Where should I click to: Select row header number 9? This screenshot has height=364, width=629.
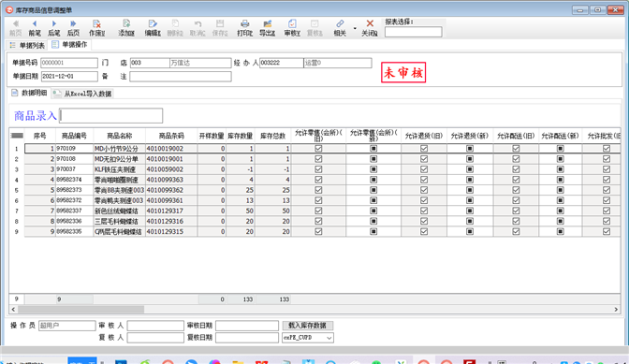[17, 232]
